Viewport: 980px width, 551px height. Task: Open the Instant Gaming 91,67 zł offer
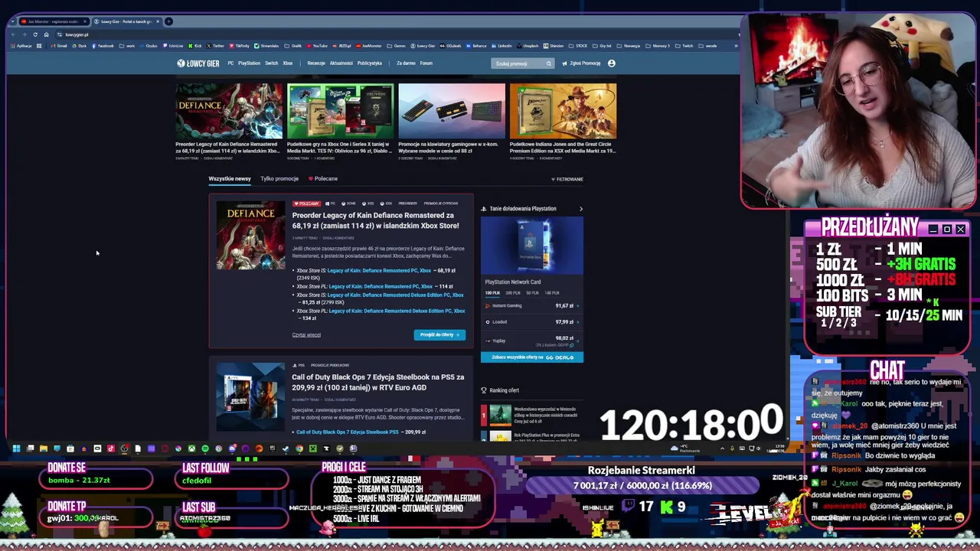coord(531,306)
